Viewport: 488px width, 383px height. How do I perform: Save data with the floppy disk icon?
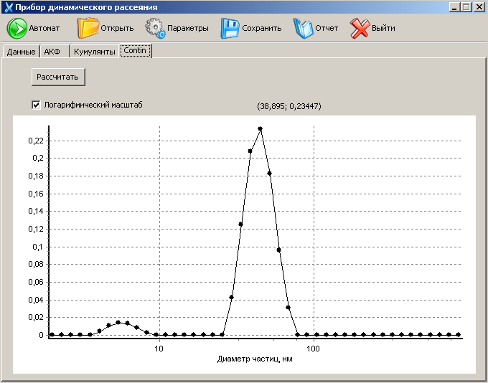[230, 28]
